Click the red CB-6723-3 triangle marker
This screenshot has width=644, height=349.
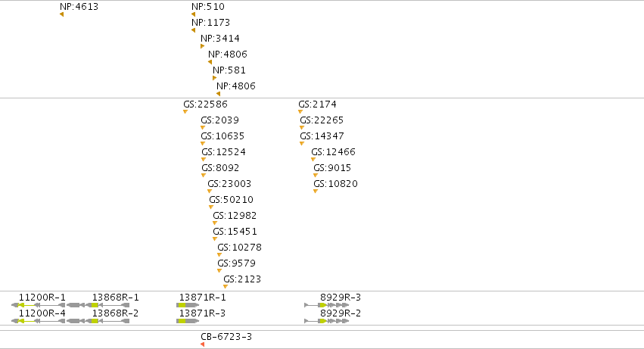point(203,344)
